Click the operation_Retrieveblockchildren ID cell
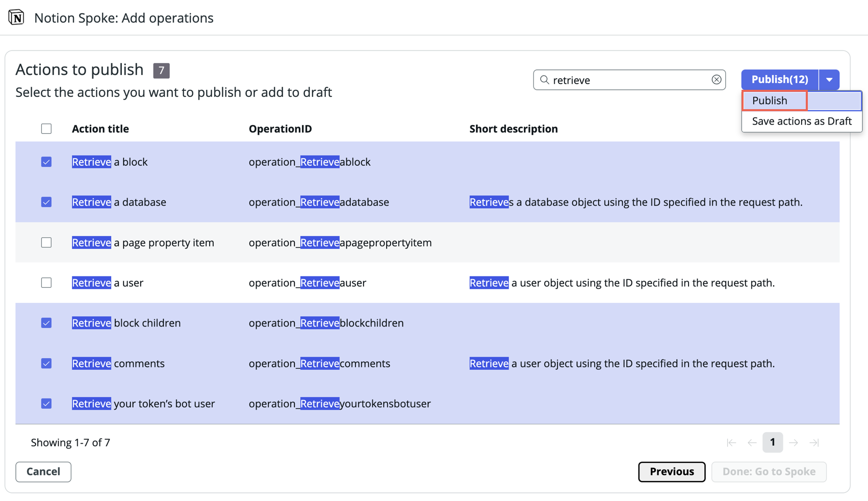The width and height of the screenshot is (868, 501). click(x=326, y=323)
